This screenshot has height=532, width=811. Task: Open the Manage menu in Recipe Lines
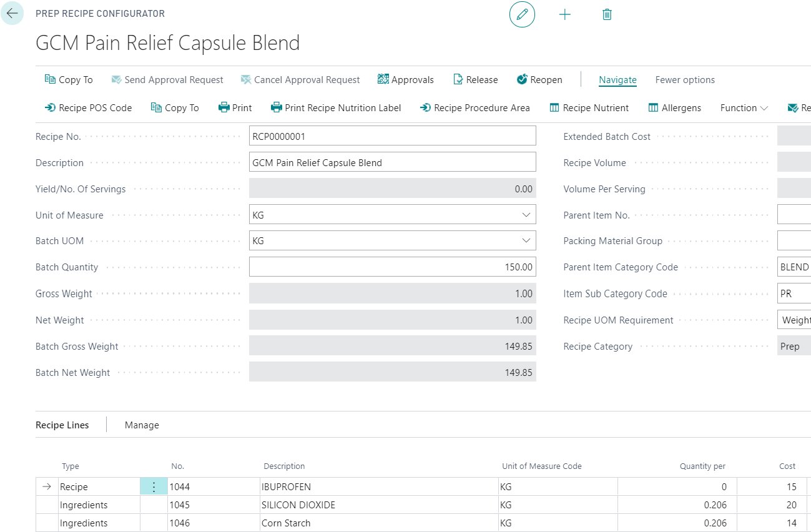(142, 425)
